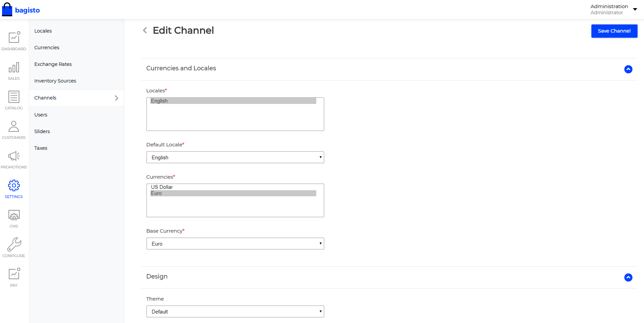Select Euro in the Currencies list
Image resolution: width=644 pixels, height=323 pixels.
pos(233,193)
